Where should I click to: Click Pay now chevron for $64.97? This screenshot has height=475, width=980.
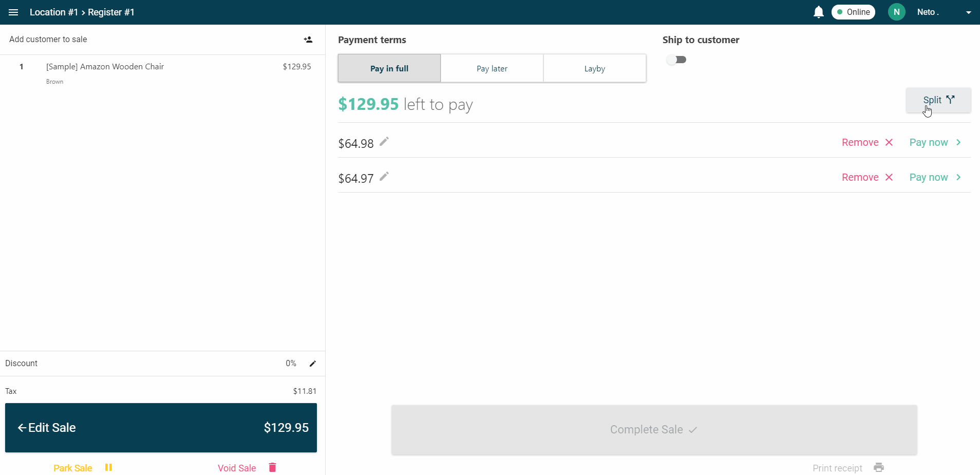[x=958, y=177]
